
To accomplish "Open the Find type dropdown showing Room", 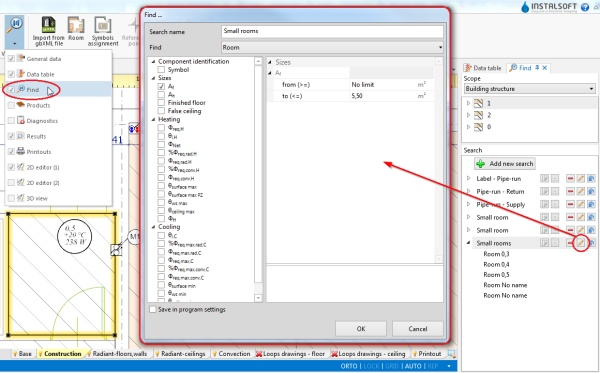I will coord(332,47).
